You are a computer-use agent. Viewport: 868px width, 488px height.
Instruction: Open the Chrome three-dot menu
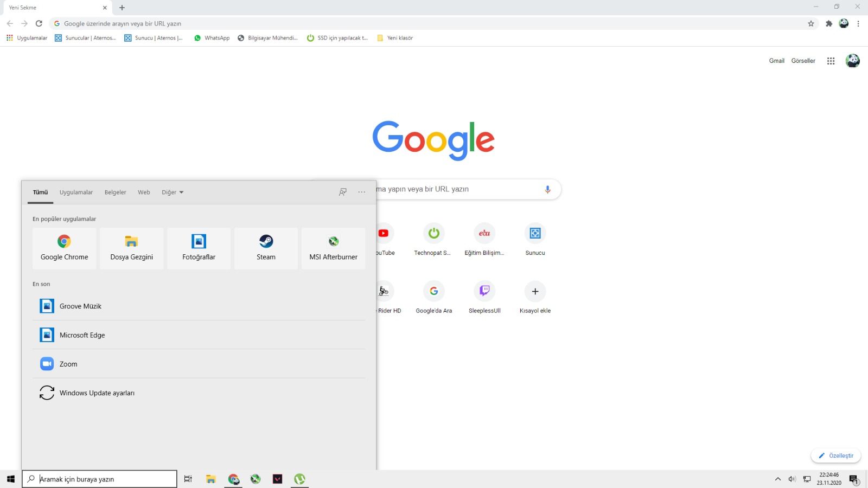click(x=858, y=23)
